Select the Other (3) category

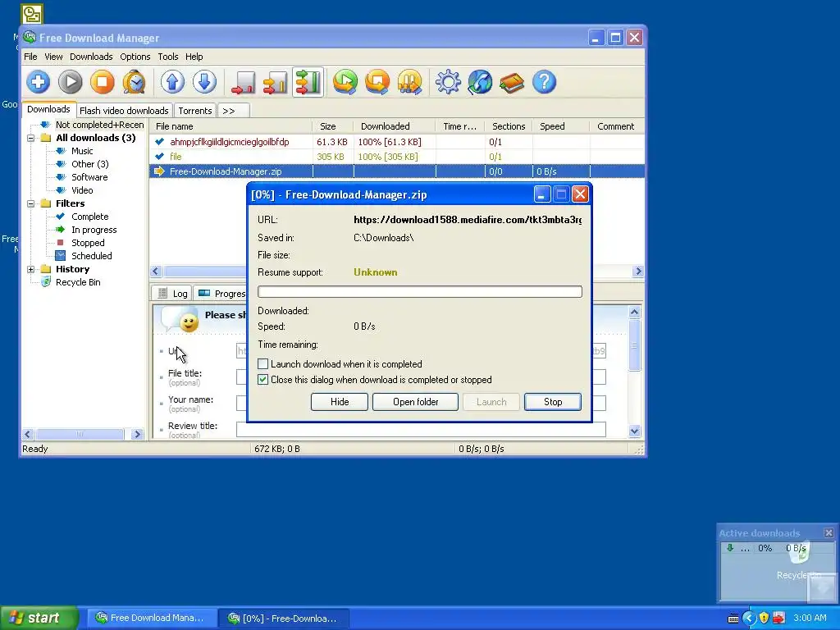[x=90, y=164]
